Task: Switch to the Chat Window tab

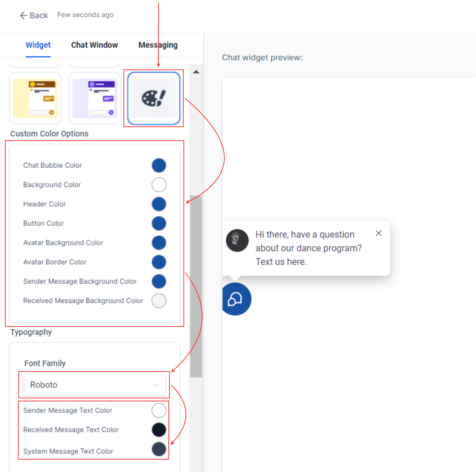Action: click(x=94, y=45)
